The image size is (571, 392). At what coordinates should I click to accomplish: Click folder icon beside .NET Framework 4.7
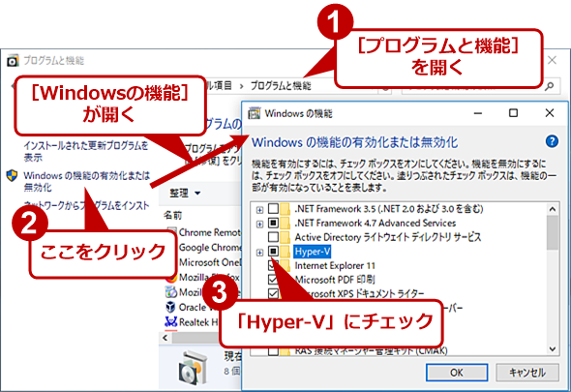(x=285, y=224)
